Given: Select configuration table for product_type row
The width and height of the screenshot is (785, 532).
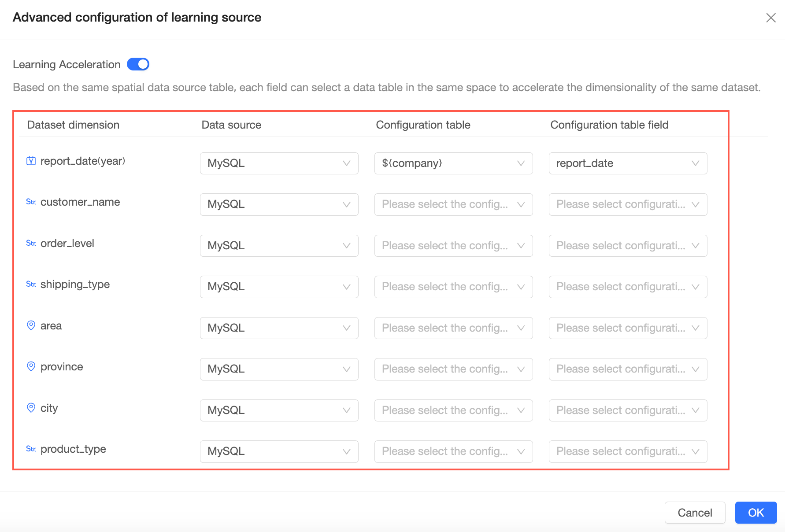Looking at the screenshot, I should coord(454,451).
